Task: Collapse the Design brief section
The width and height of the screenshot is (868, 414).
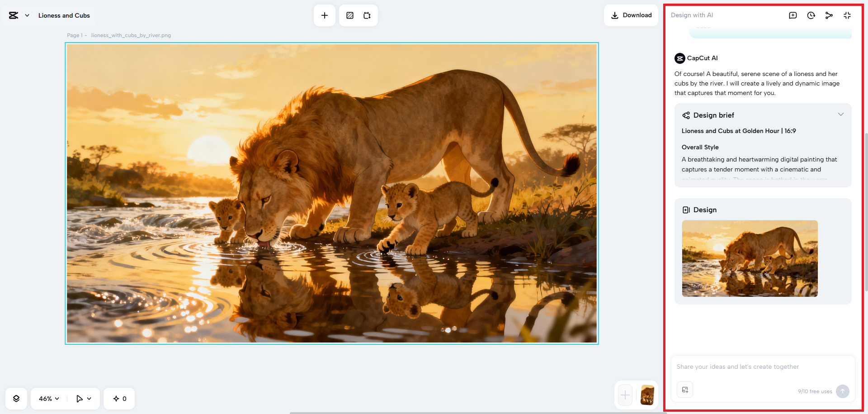Action: point(841,114)
